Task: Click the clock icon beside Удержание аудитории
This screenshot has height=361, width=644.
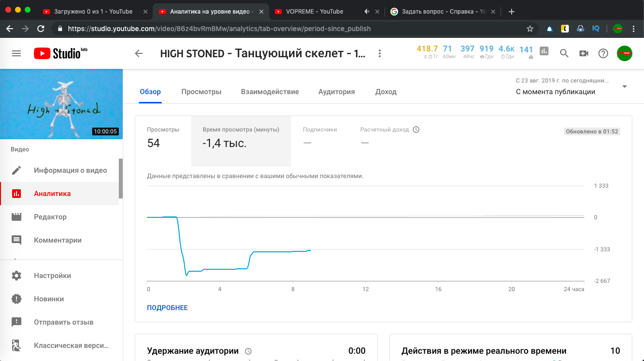Action: [x=248, y=351]
